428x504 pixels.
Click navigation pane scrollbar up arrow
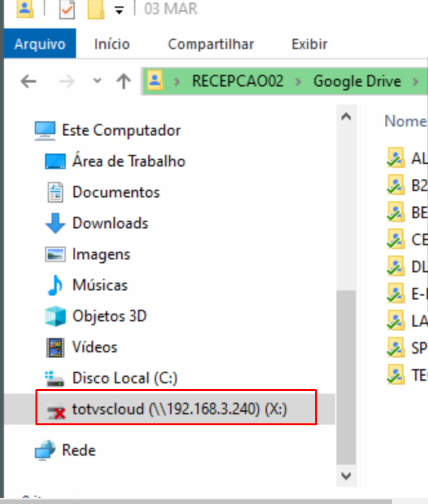coord(346,116)
